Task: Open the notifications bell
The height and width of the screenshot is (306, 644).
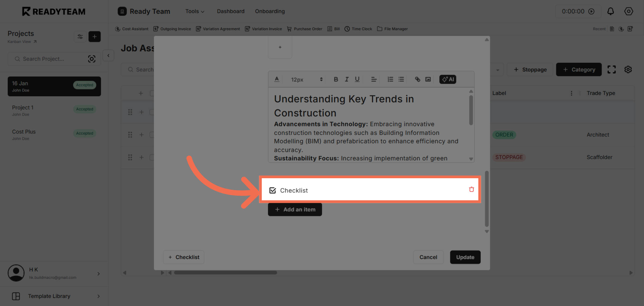Action: tap(610, 11)
